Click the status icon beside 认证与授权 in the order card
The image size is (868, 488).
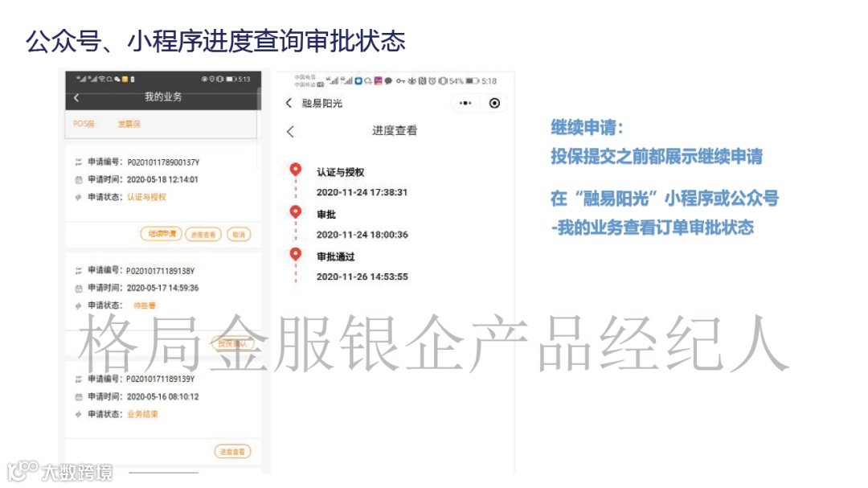tap(78, 197)
